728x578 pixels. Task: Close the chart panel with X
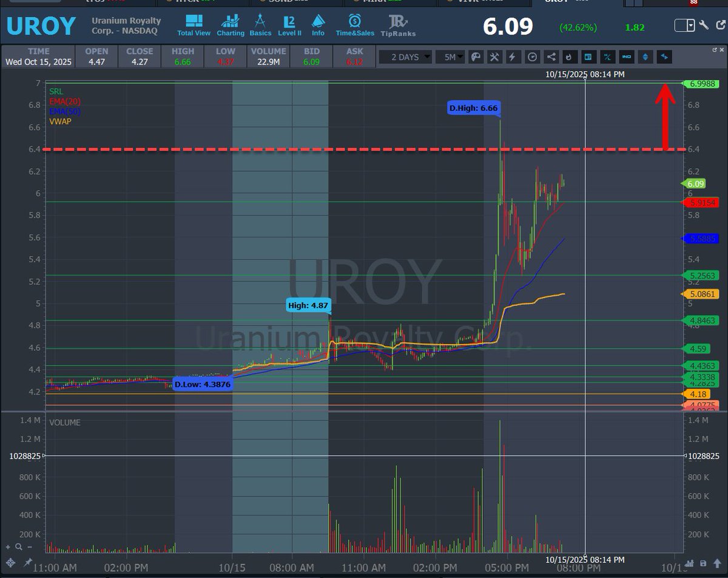pos(722,49)
